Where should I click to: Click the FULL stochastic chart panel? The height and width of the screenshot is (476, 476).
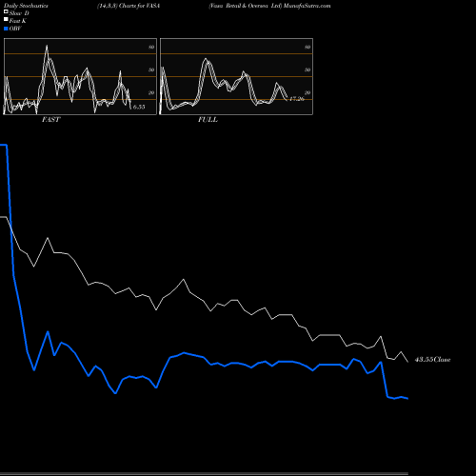pos(236,76)
